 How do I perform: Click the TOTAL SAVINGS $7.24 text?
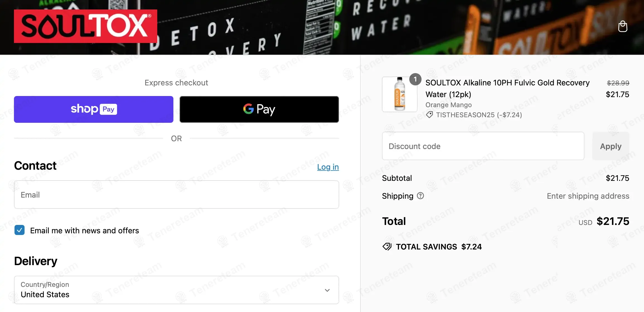439,247
